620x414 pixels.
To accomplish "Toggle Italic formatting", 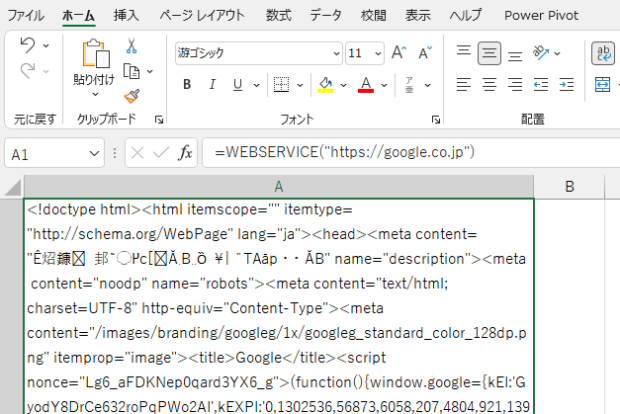I will tap(212, 85).
